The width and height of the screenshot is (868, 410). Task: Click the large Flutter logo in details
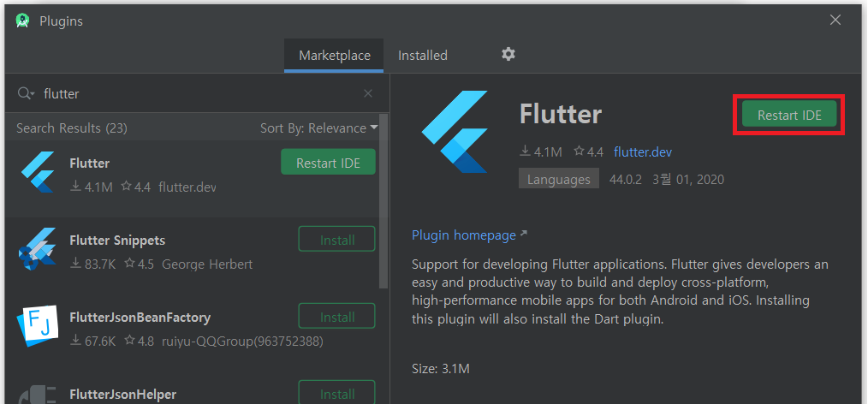[455, 132]
